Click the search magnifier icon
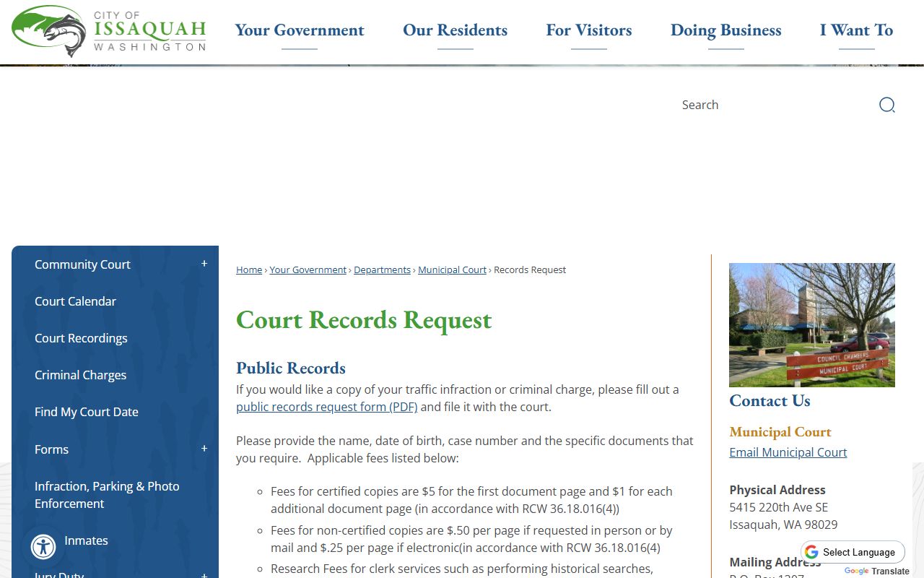924x578 pixels. (887, 105)
